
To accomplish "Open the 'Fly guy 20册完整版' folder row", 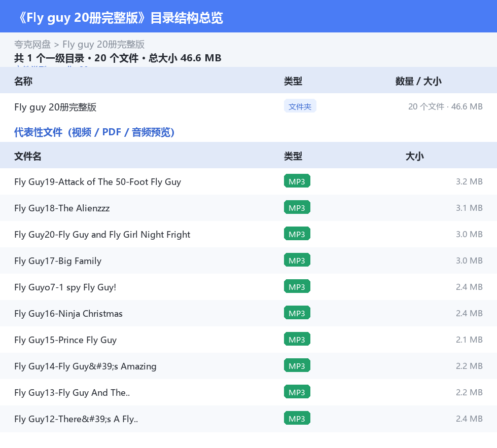I will point(248,107).
